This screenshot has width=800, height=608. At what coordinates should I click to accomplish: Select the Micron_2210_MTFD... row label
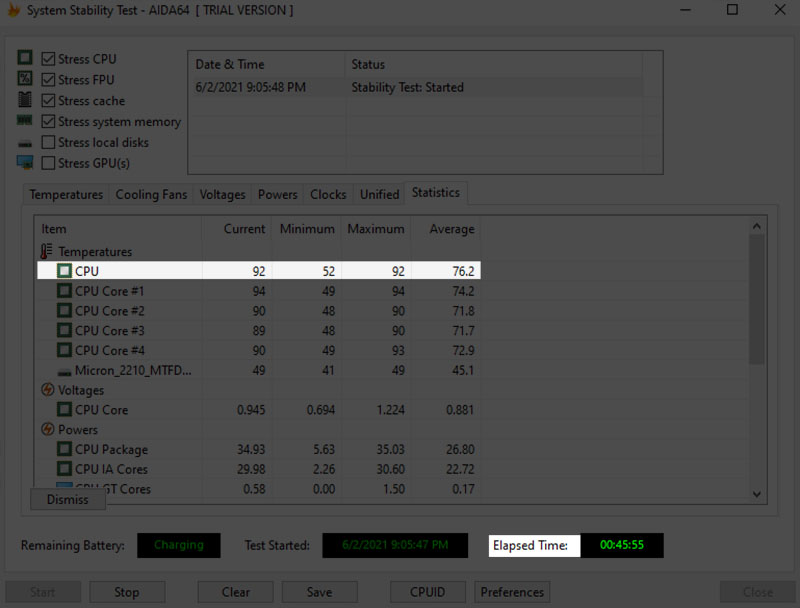click(x=133, y=370)
